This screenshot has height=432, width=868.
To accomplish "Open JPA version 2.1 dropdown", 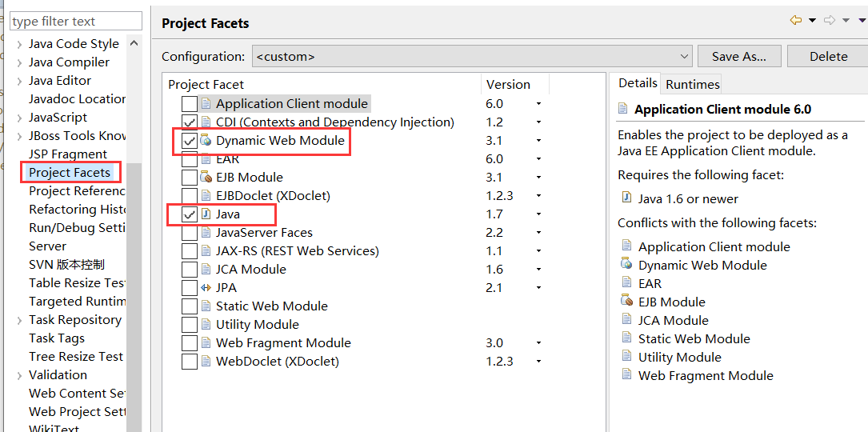I will (x=538, y=288).
